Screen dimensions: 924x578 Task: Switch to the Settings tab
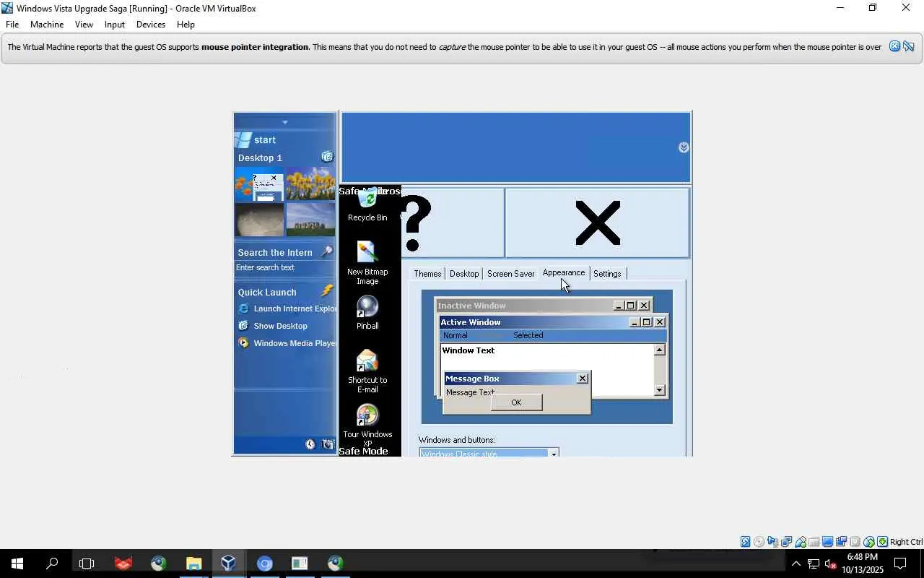(x=607, y=274)
